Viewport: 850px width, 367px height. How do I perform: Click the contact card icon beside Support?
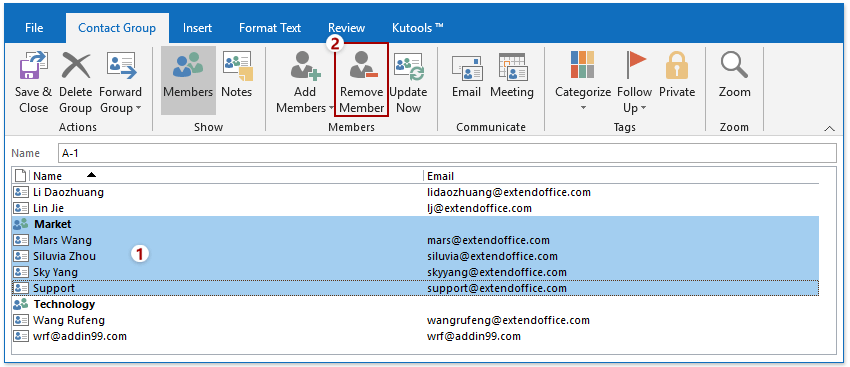point(21,288)
